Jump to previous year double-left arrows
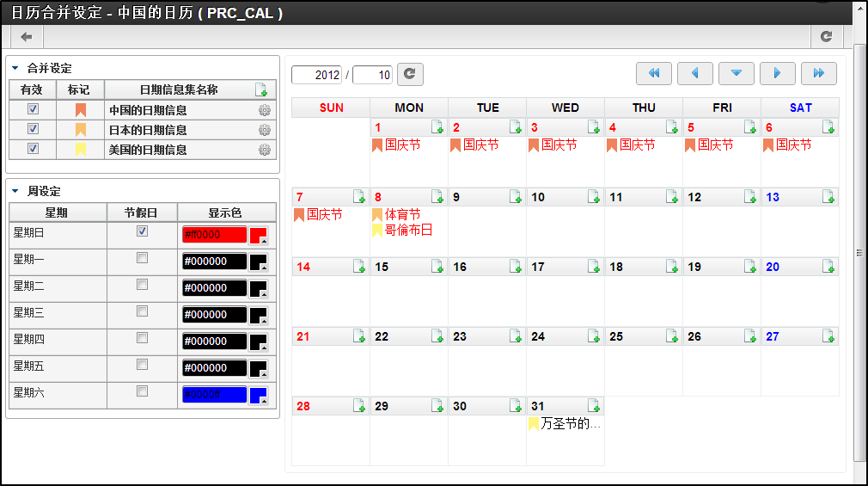This screenshot has height=486, width=868. (x=654, y=73)
